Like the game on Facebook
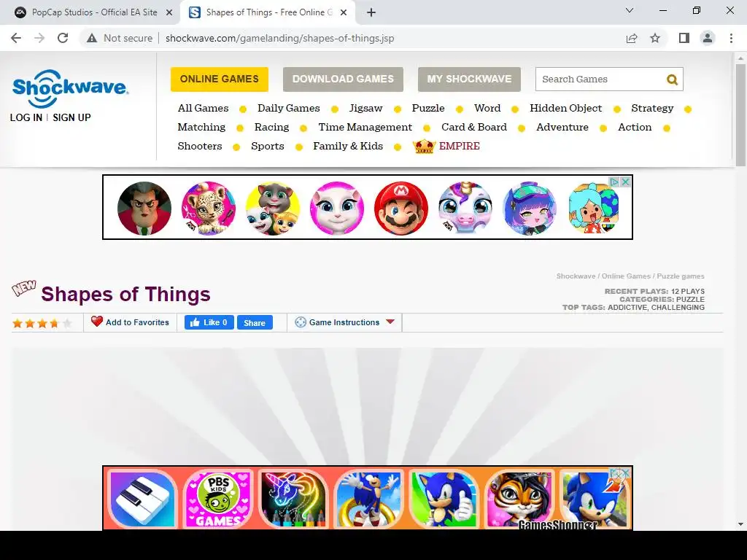 pos(209,322)
